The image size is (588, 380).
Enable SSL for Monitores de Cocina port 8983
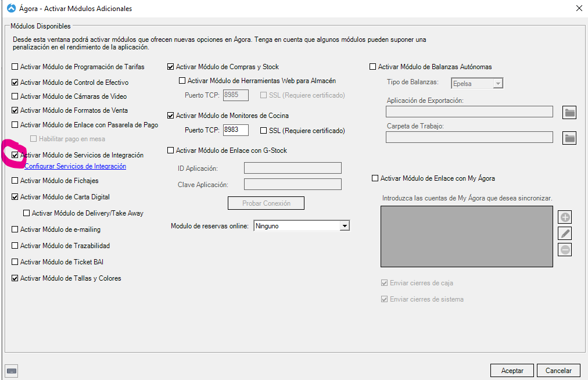tap(264, 131)
